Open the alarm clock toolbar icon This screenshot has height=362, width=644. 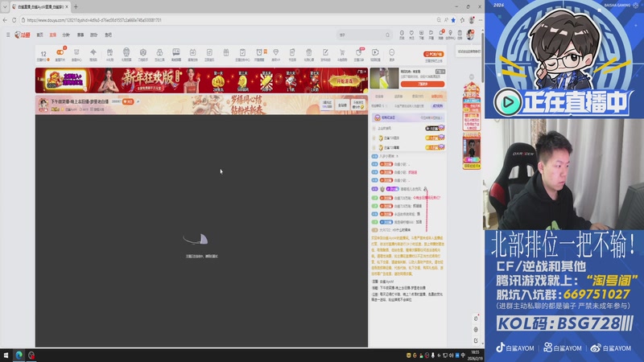tap(259, 52)
